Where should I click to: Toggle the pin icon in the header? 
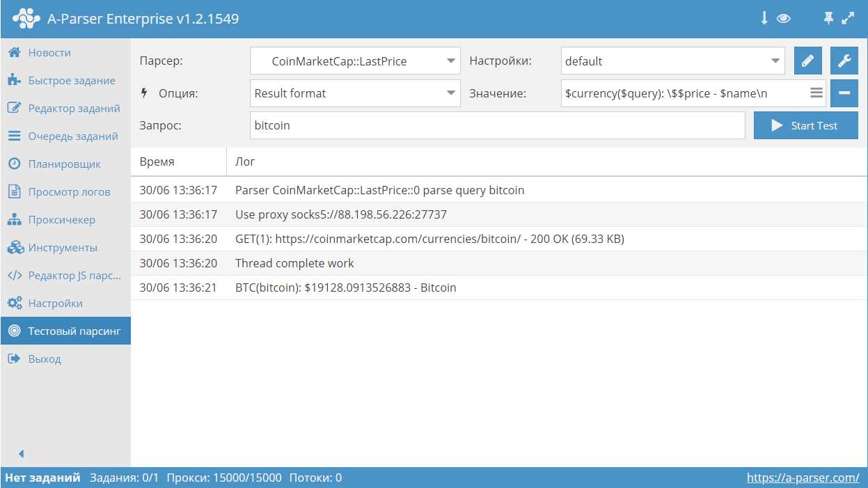click(x=828, y=19)
